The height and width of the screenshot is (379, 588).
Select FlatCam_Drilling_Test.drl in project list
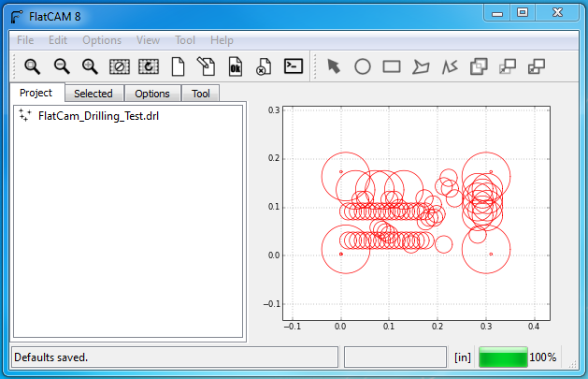point(92,116)
